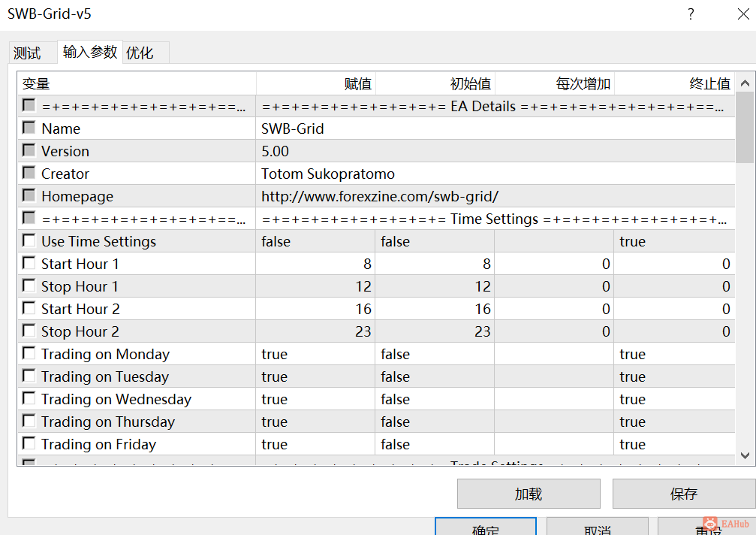The width and height of the screenshot is (756, 535).
Task: Click the 终止值 column header
Action: point(675,83)
